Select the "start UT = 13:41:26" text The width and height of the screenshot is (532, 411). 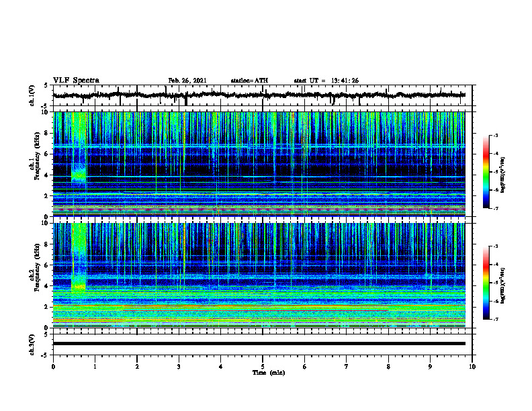326,81
